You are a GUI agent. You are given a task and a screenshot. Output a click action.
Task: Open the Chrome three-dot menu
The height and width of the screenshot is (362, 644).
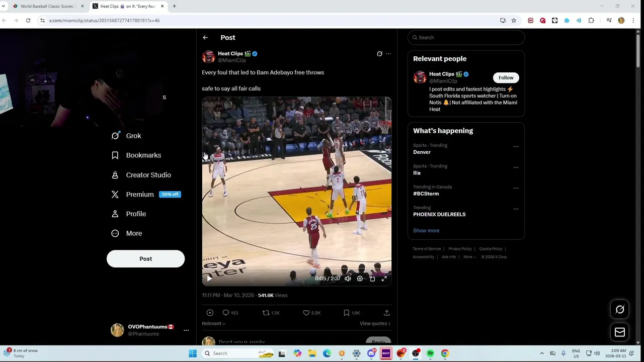click(633, 21)
